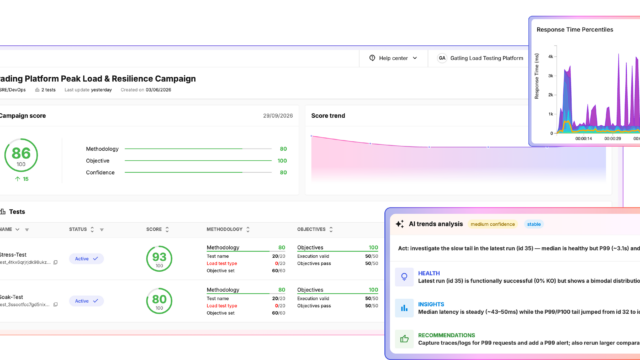Click the campaign score 86 circle
Screen dimensions: 640x360
[21, 155]
